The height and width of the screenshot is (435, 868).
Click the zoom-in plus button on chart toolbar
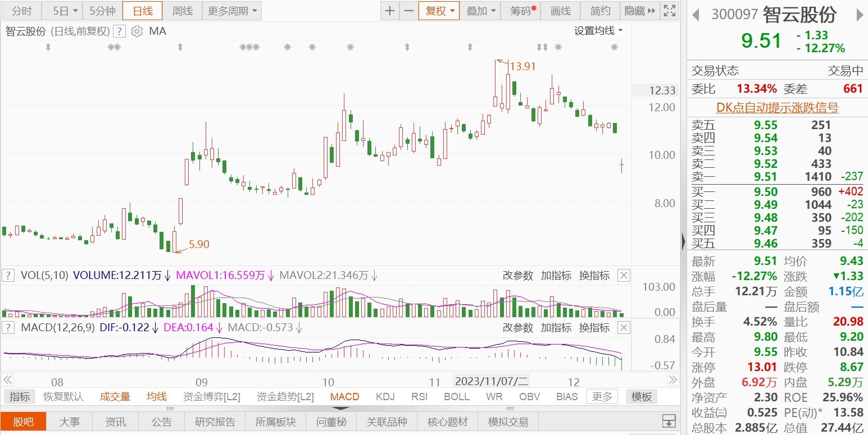[390, 11]
